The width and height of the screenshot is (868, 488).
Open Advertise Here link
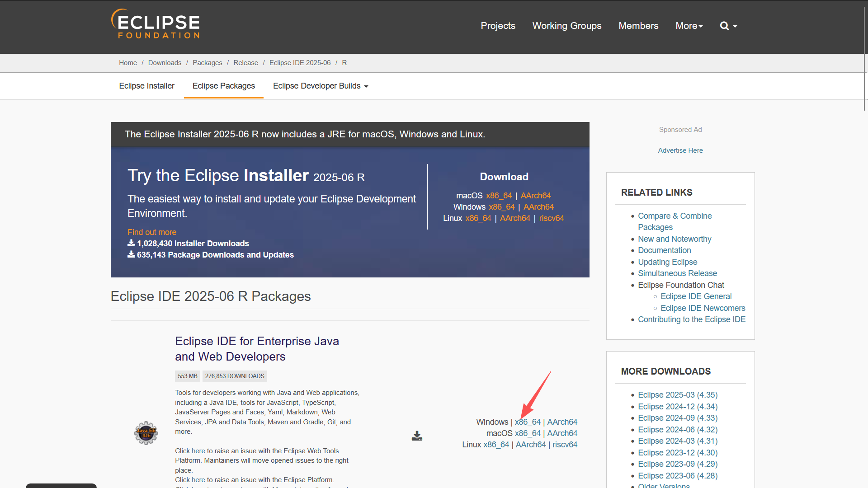click(680, 150)
